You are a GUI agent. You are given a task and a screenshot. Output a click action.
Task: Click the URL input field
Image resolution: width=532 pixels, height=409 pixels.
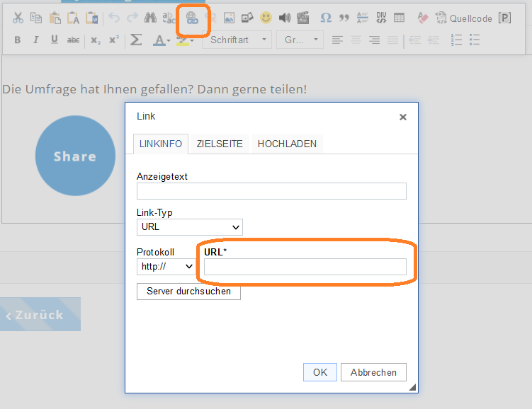point(305,267)
